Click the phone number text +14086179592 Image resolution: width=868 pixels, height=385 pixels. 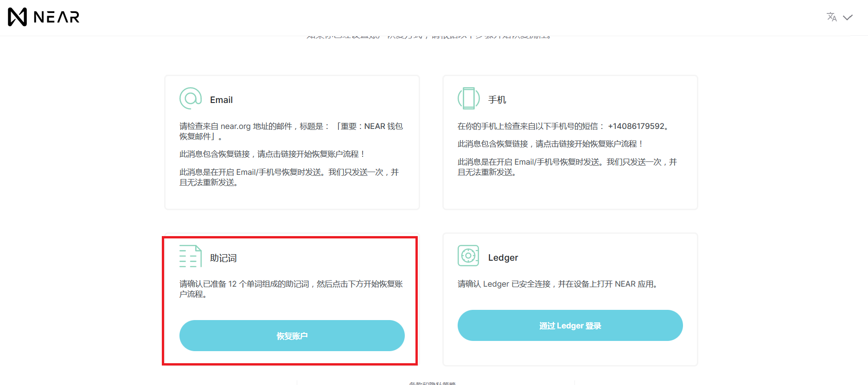(636, 126)
